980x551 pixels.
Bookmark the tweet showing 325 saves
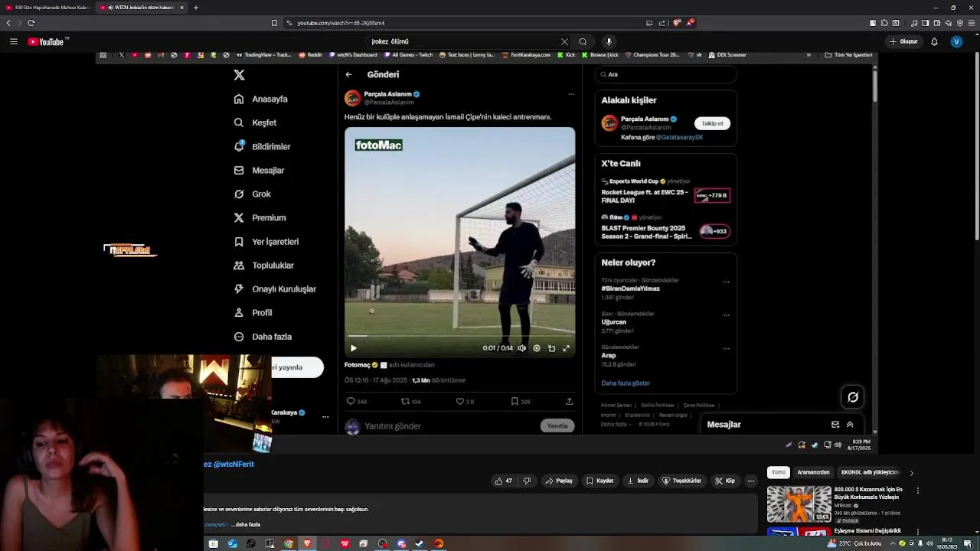515,401
